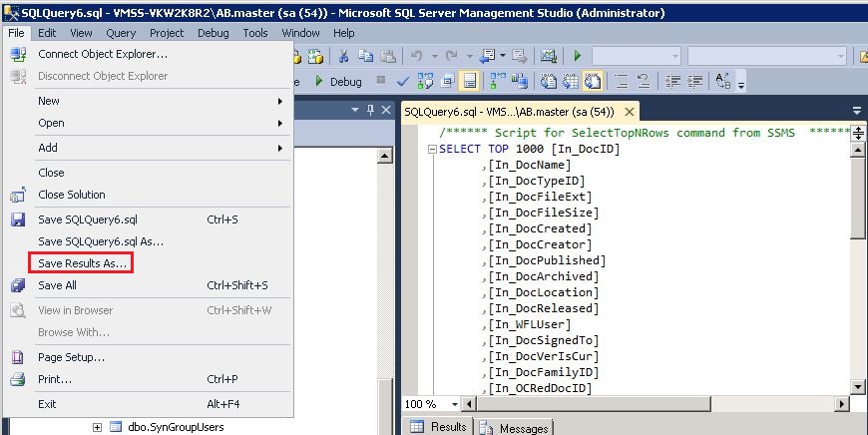The width and height of the screenshot is (868, 435).
Task: Open the first empty combo box after Start
Action: [637, 56]
